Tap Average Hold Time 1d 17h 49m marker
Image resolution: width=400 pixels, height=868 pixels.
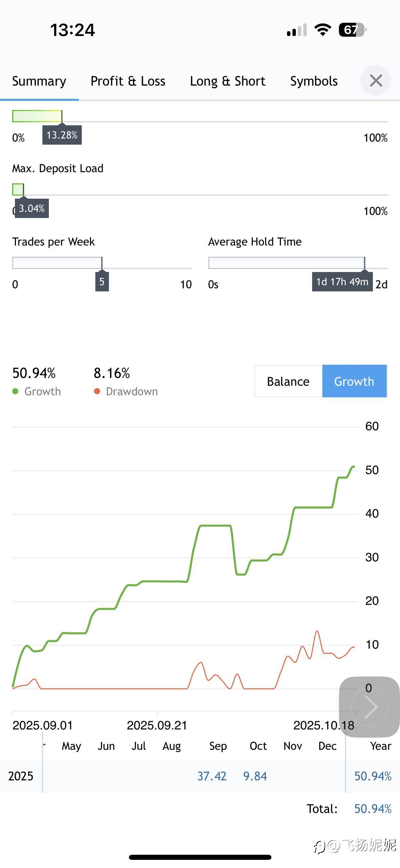click(342, 282)
